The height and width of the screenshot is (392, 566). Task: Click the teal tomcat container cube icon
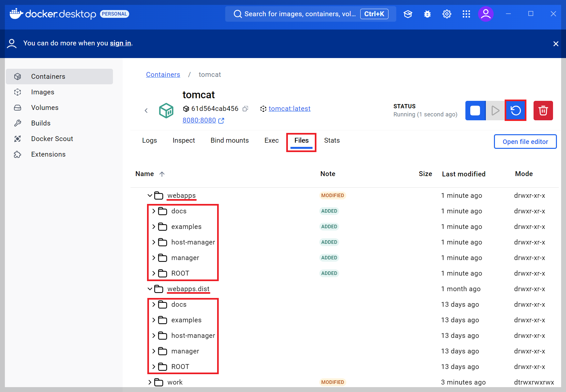(166, 111)
